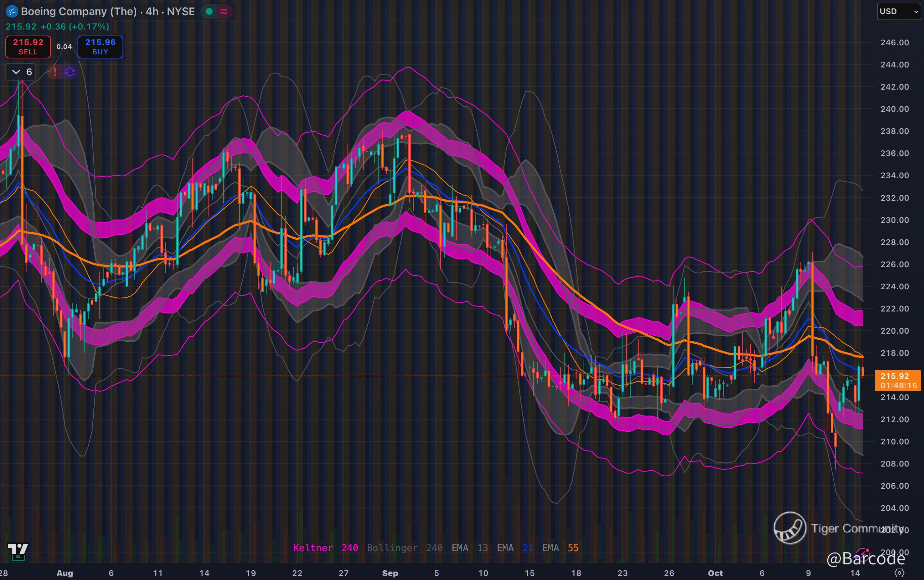Click the purple refresh sync icon

tap(70, 72)
